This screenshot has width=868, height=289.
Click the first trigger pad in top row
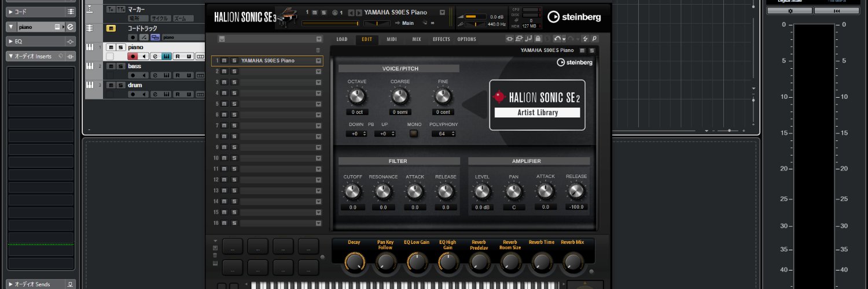232,246
